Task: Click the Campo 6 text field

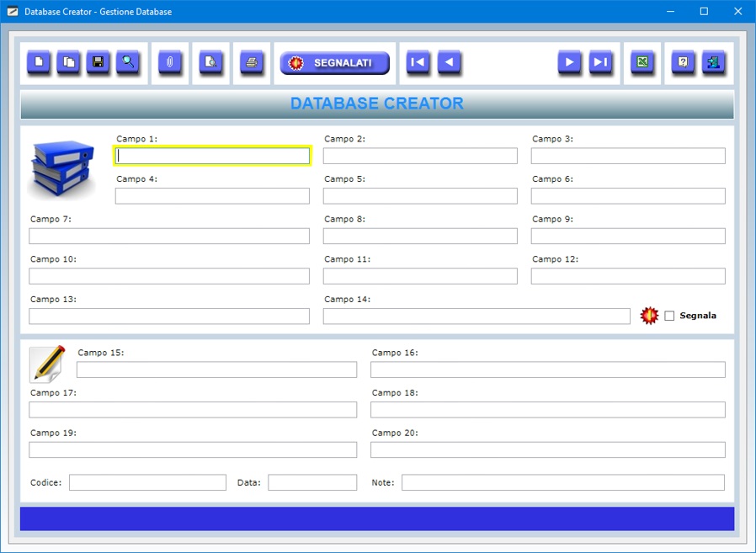Action: pos(628,196)
